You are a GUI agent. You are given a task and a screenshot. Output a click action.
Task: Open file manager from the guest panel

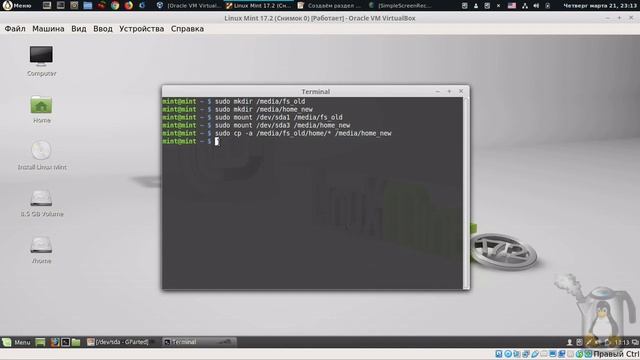[x=76, y=342]
